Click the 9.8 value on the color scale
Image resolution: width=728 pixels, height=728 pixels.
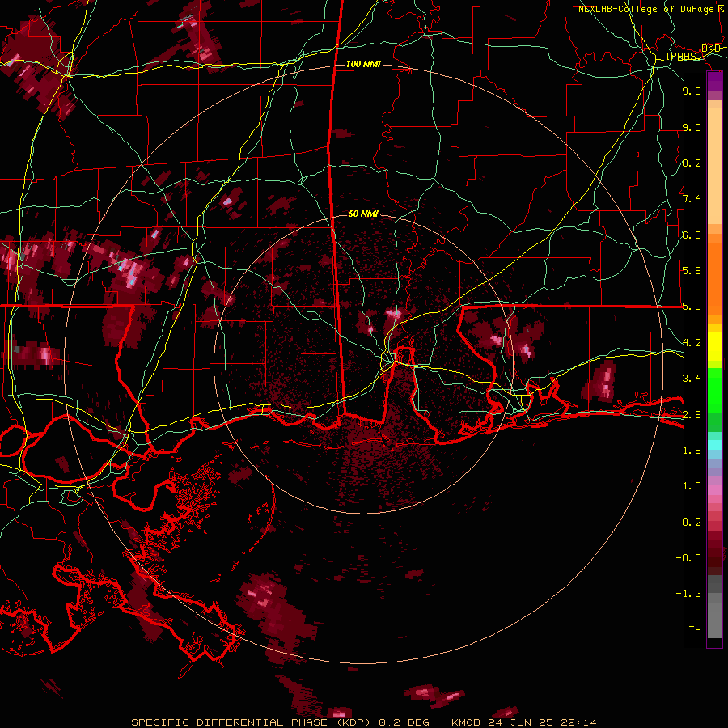coord(692,91)
